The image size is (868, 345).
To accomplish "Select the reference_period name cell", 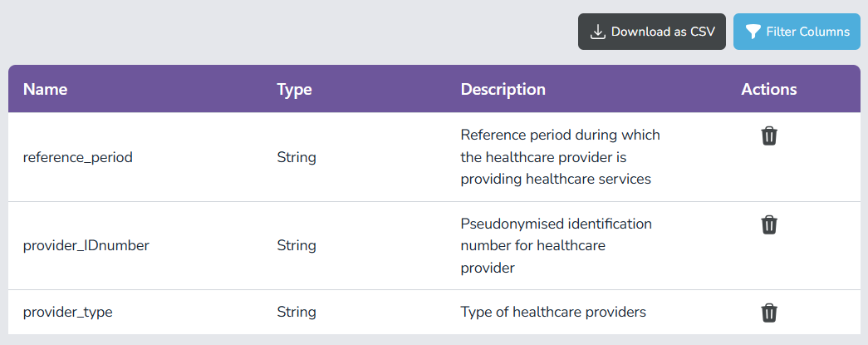I will [x=77, y=157].
